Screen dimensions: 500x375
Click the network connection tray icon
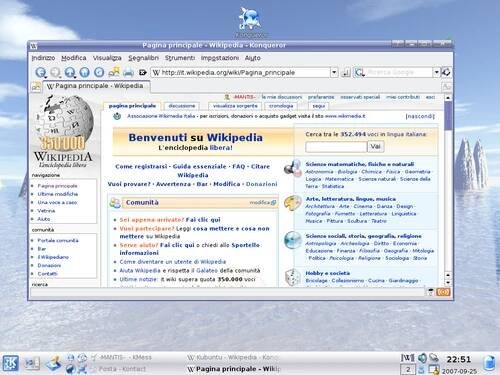(x=434, y=358)
